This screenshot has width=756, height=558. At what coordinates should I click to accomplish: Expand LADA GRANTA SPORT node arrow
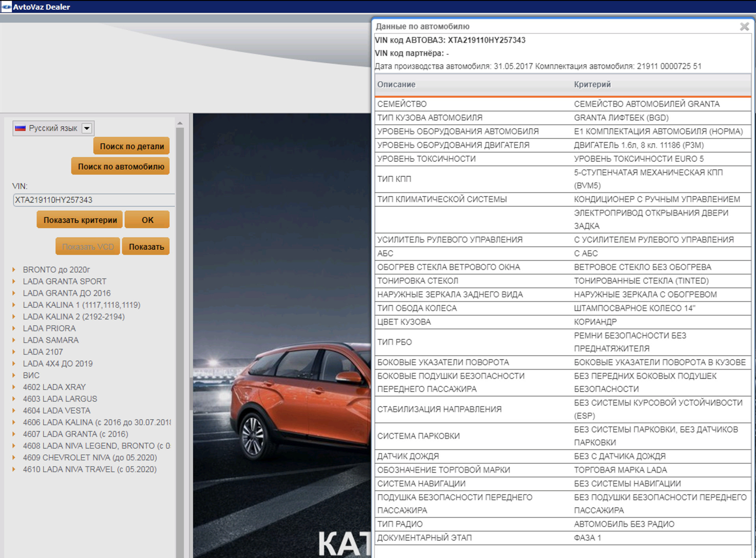tap(14, 281)
